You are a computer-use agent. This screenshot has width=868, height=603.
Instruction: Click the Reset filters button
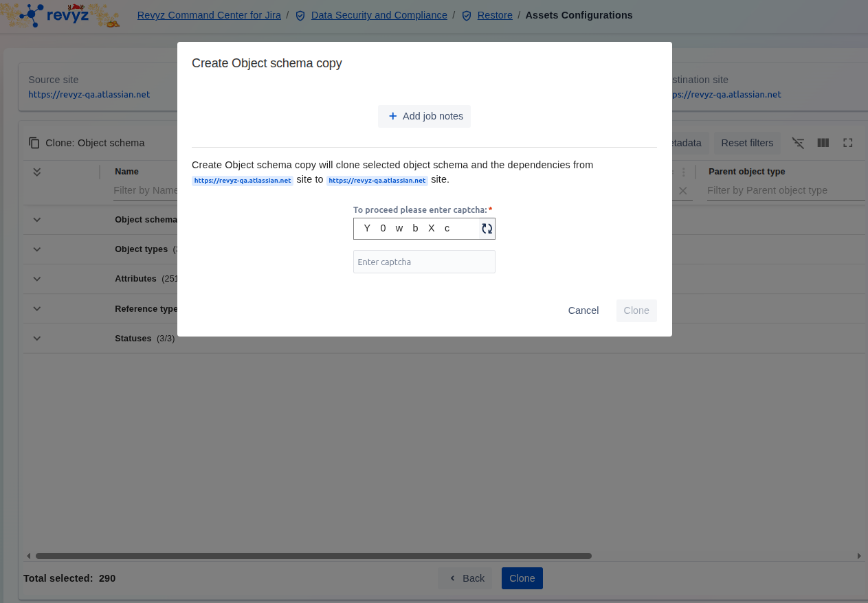click(x=746, y=143)
